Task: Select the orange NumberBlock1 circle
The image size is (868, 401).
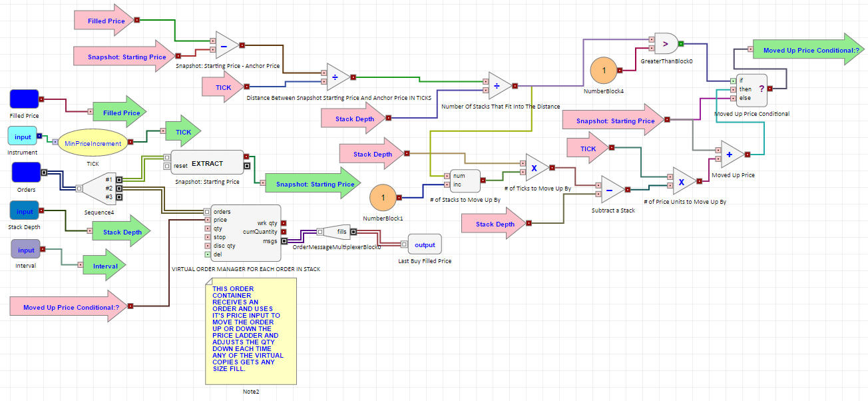Action: (383, 198)
